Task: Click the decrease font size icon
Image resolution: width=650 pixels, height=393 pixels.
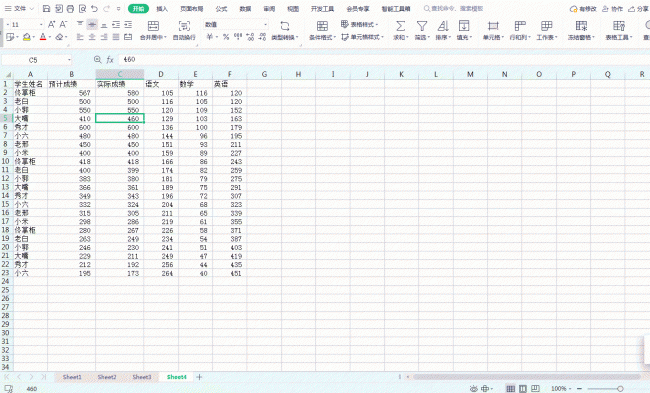Action: coord(63,24)
